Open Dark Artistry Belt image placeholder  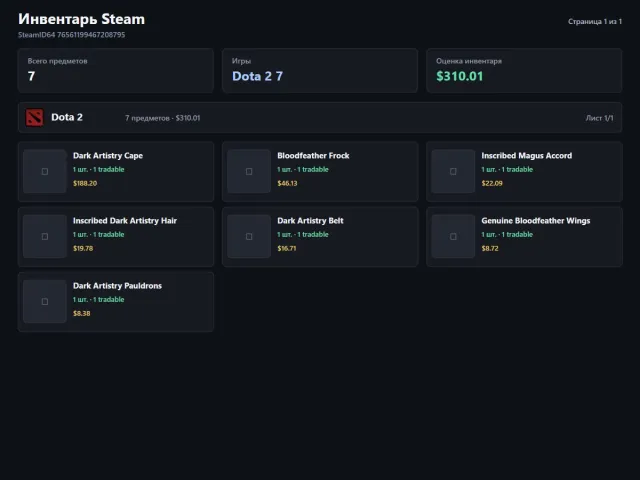249,236
